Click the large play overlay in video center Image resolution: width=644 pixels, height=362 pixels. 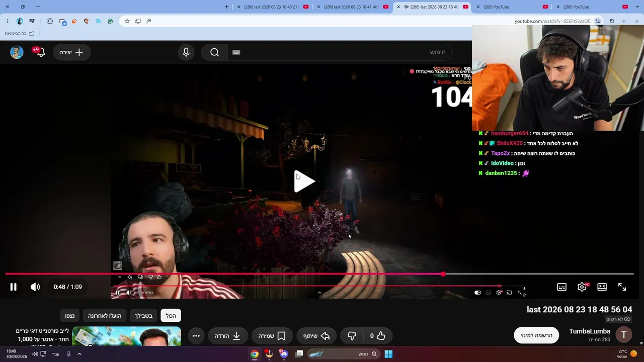[304, 181]
